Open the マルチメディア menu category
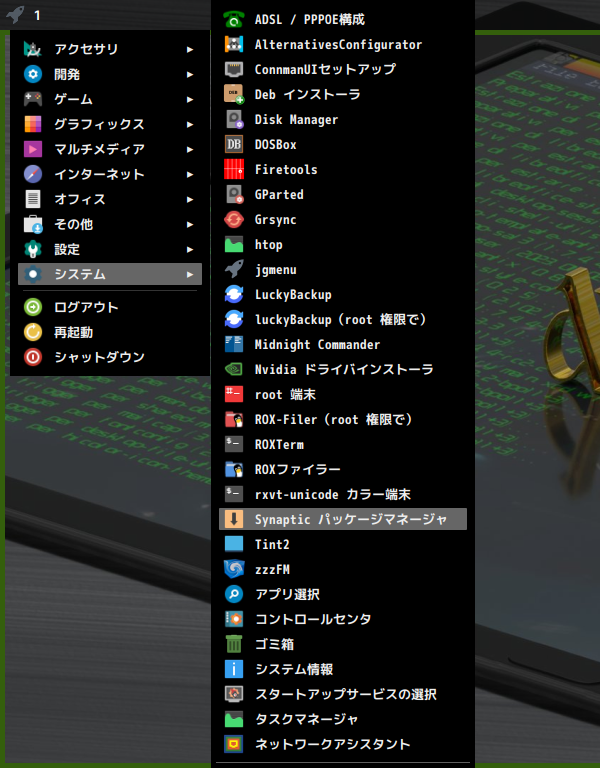 point(110,149)
